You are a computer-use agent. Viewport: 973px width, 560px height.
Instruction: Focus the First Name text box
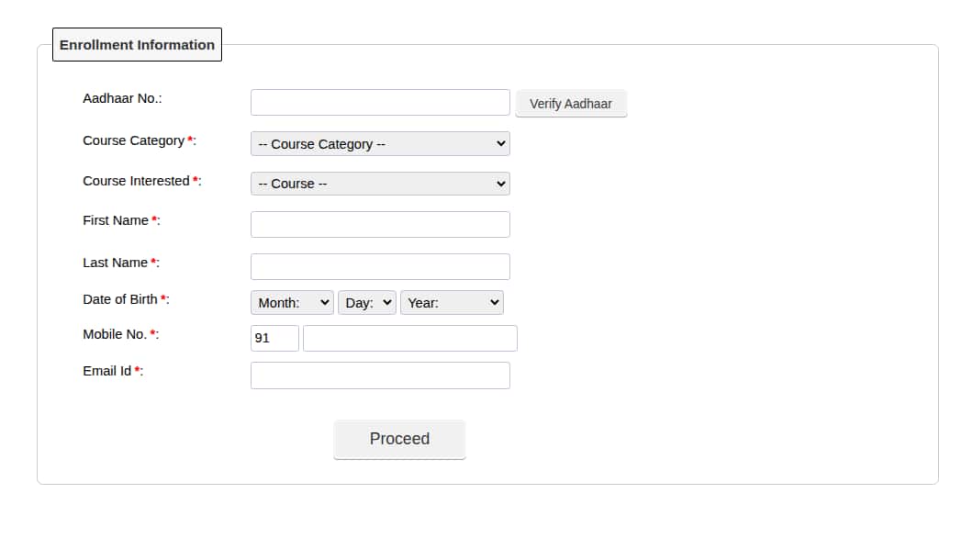380,225
